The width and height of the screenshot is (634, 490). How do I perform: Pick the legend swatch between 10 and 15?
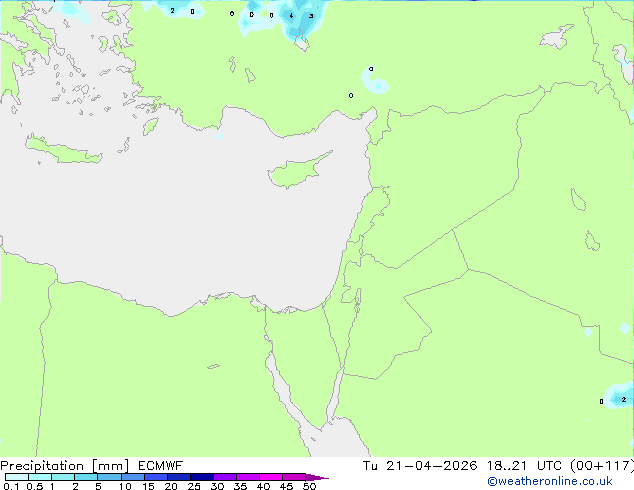coord(133,477)
